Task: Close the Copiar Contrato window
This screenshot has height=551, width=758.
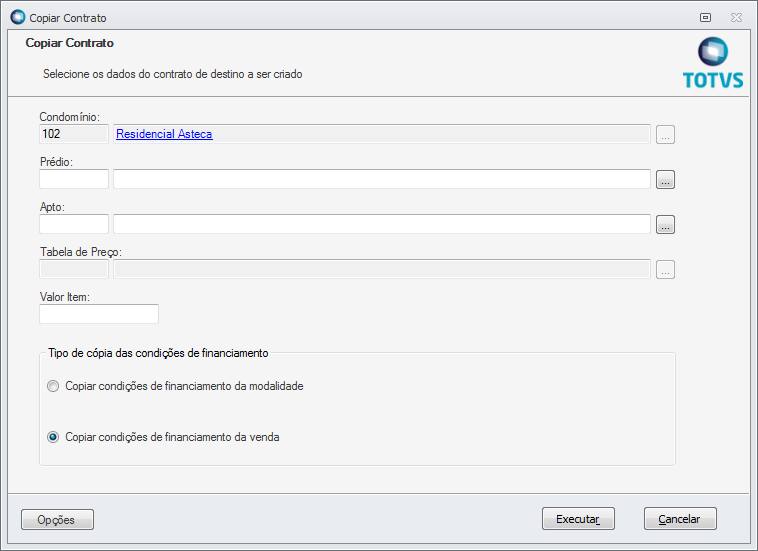Action: point(736,17)
